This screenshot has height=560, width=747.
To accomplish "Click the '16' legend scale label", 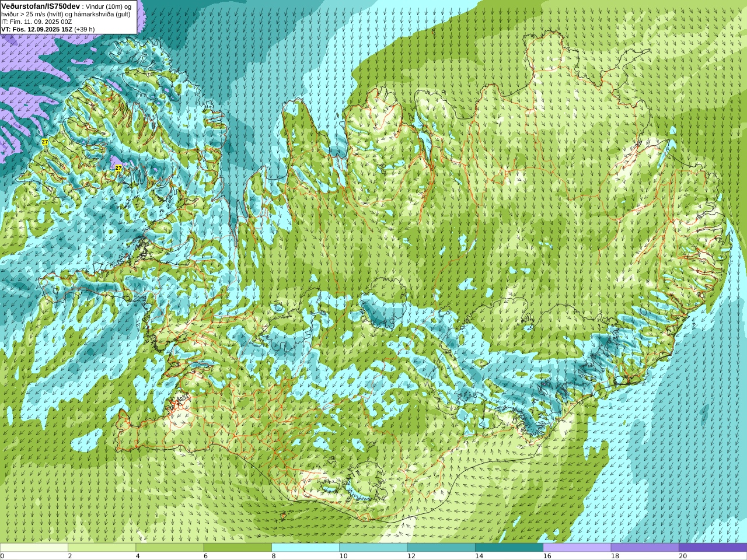I will coord(547,556).
